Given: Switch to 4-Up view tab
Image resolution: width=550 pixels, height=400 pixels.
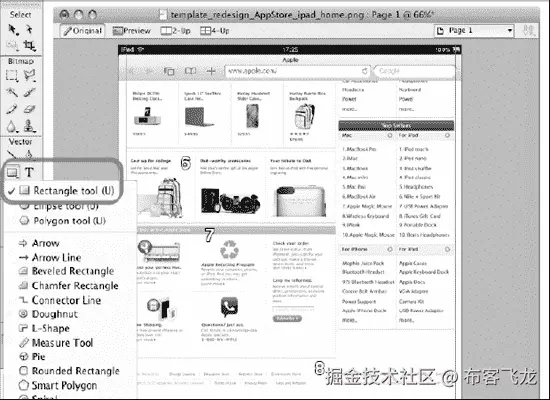Looking at the screenshot, I should click(x=215, y=31).
